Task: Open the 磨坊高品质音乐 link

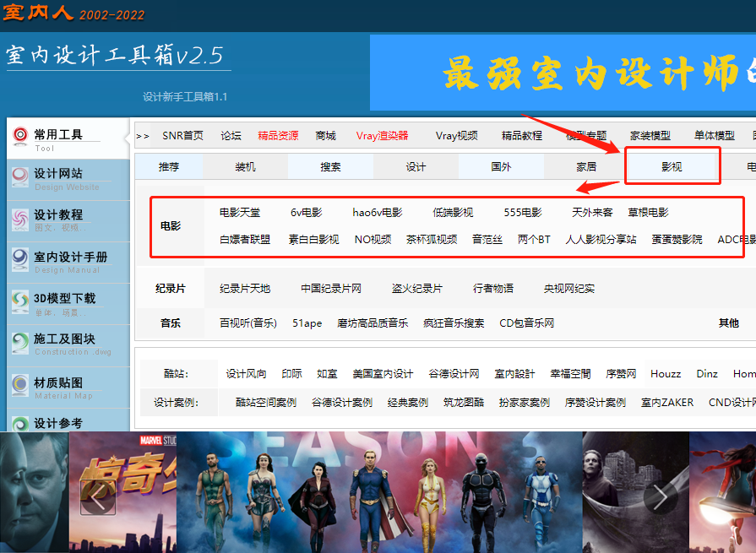Action: pos(373,323)
